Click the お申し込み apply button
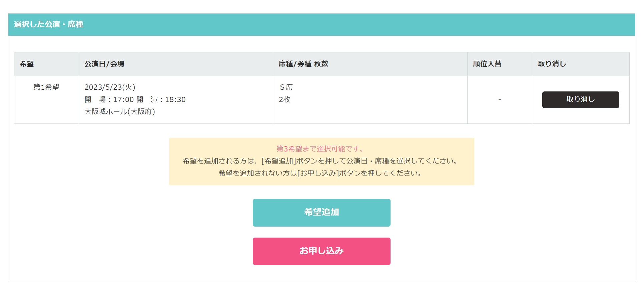The image size is (644, 296). tap(321, 251)
